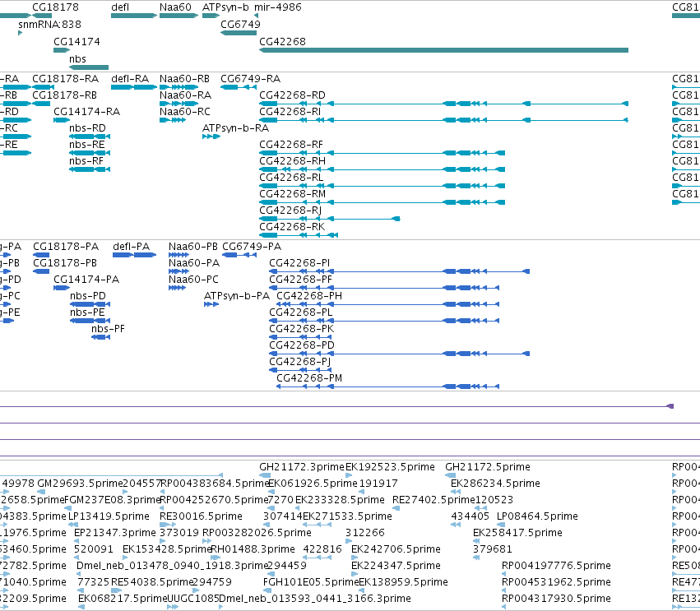Screen dimensions: 700x611
Task: Click protein Naa60-PB
Action: [x=179, y=255]
